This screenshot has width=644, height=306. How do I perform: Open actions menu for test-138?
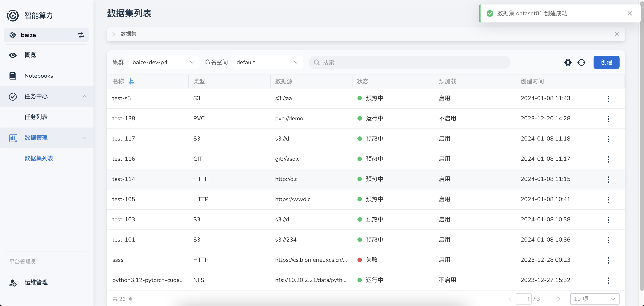pyautogui.click(x=608, y=119)
